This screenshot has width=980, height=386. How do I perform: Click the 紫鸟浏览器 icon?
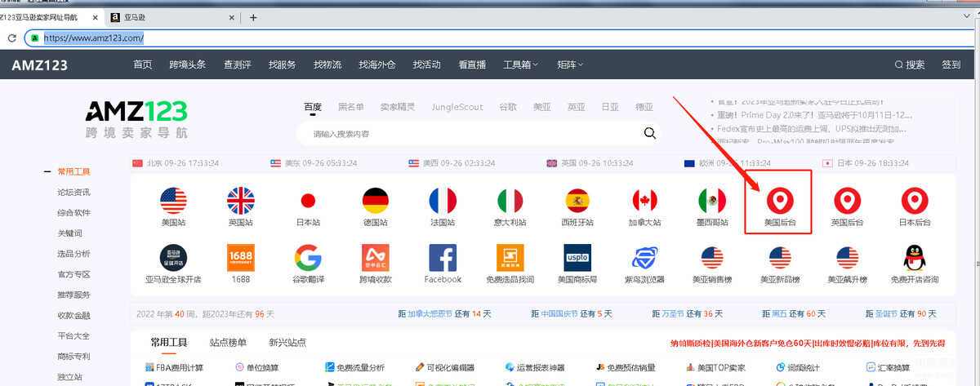(644, 259)
